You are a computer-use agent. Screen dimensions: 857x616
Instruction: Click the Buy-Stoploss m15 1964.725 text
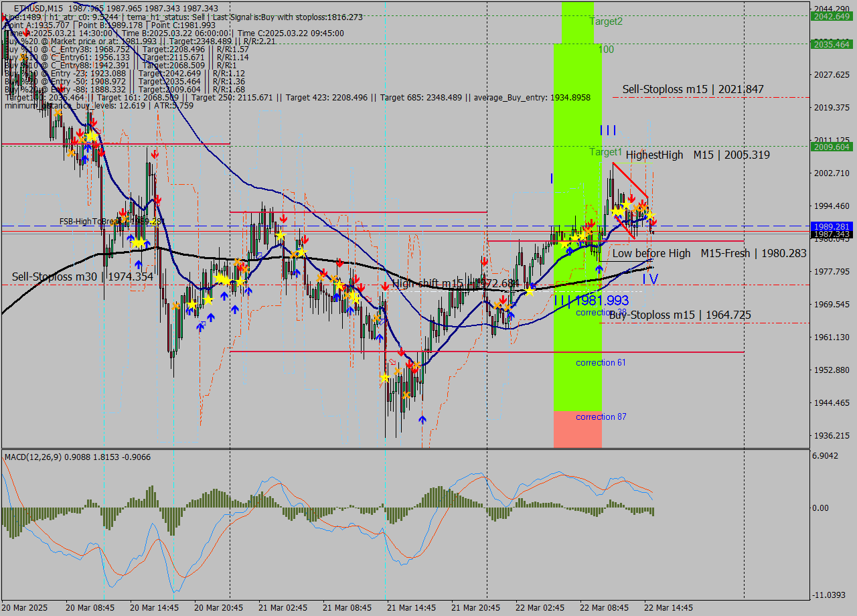pyautogui.click(x=680, y=315)
